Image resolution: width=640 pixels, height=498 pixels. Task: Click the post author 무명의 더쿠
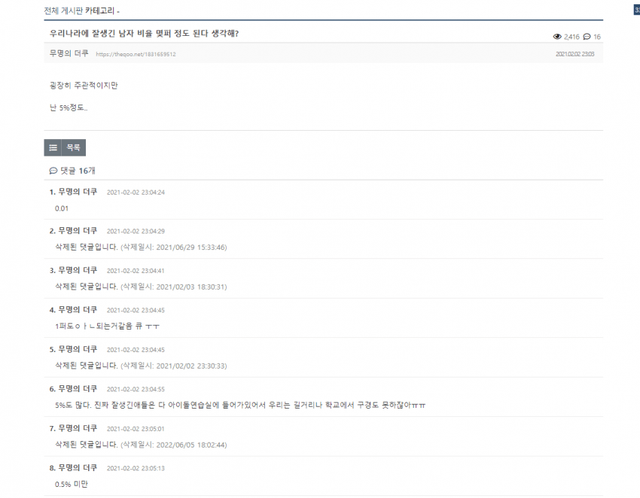click(69, 53)
